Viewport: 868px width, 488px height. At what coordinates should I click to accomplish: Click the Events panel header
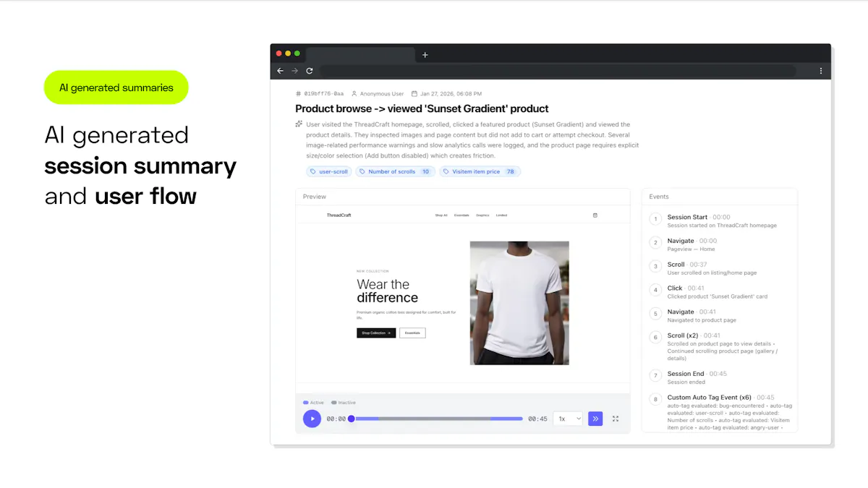720,197
